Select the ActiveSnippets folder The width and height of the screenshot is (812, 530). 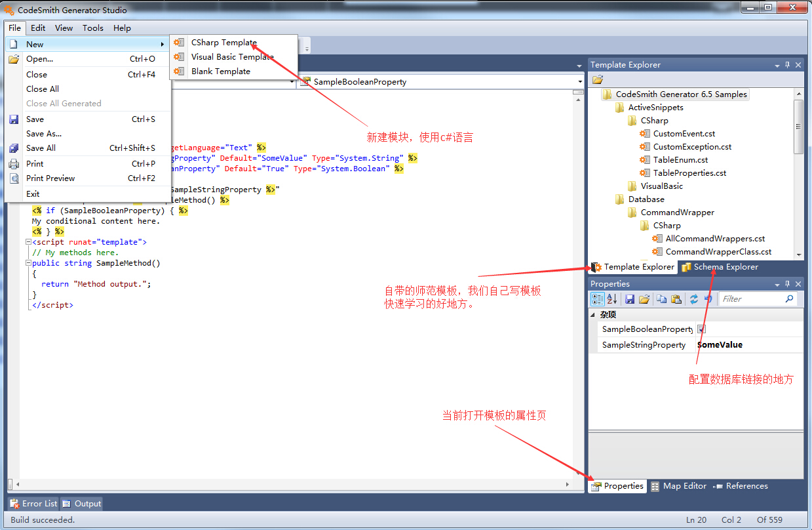click(x=655, y=108)
